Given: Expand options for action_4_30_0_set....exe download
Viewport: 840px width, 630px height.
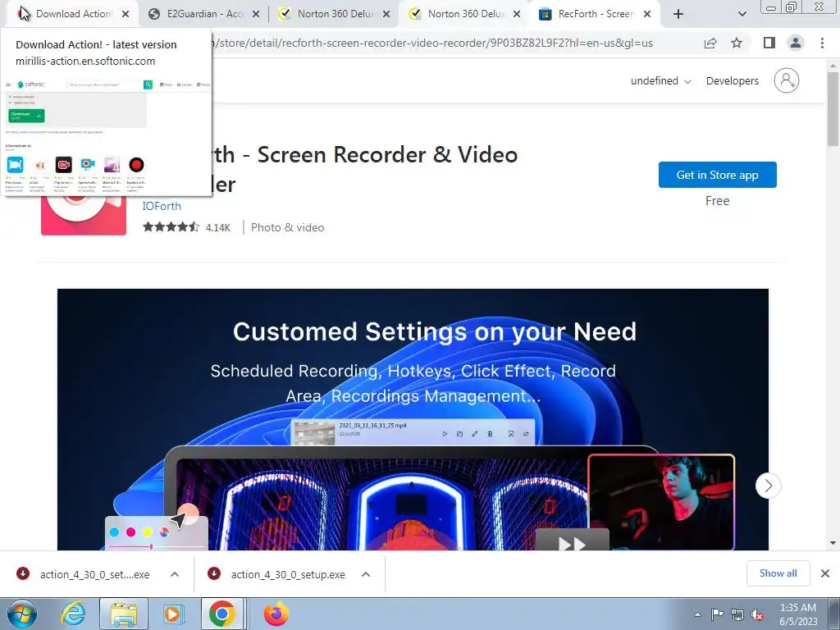Looking at the screenshot, I should 175,574.
